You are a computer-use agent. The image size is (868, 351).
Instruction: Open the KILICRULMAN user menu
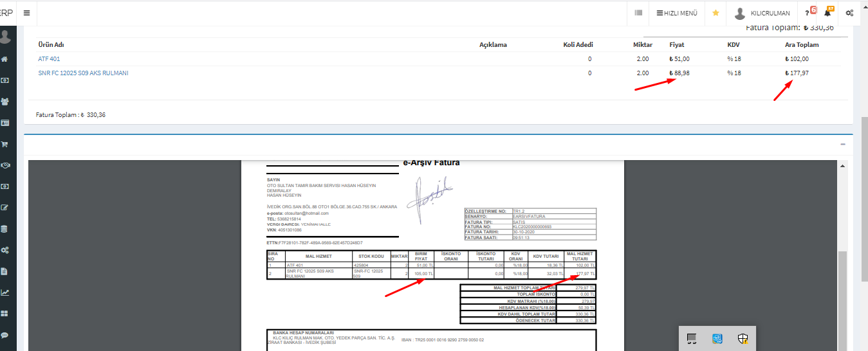tap(762, 13)
